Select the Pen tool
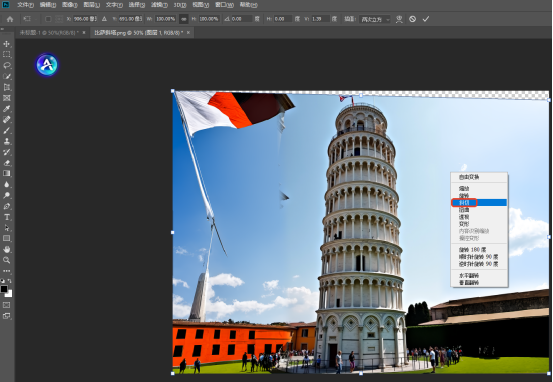553x382 pixels. [6, 206]
